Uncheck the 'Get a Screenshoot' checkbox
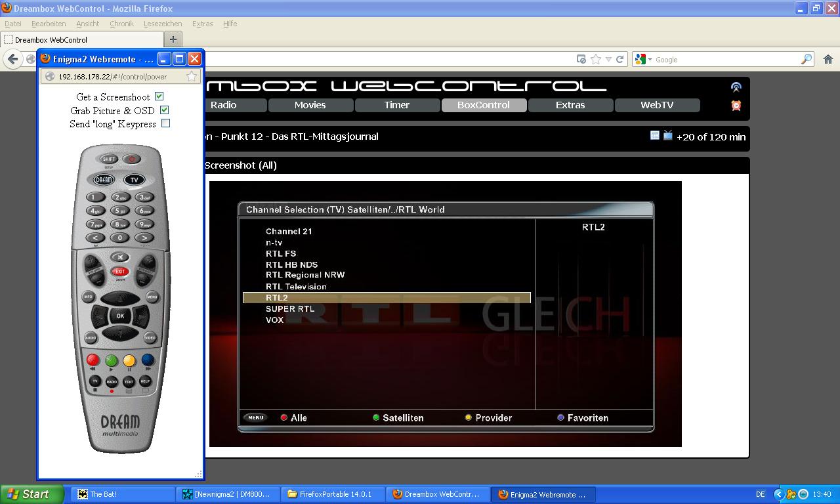The width and height of the screenshot is (840, 504). [159, 96]
